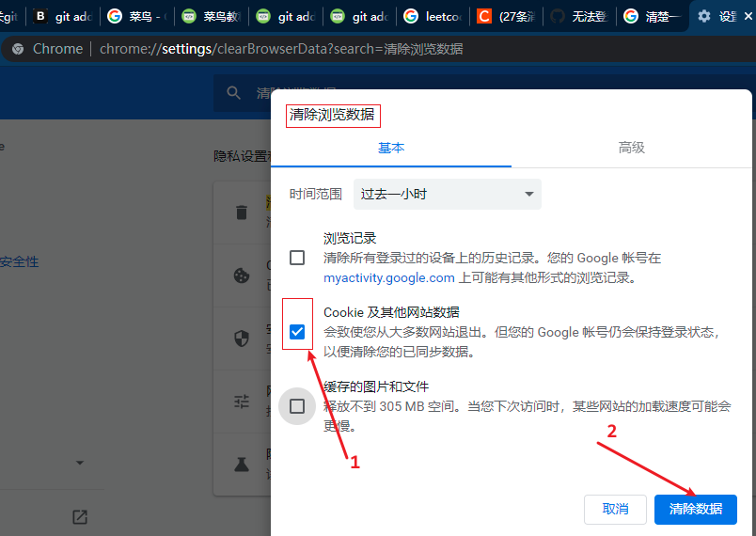This screenshot has height=536, width=756.
Task: Check the 浏览记录 checkbox
Action: 297,258
